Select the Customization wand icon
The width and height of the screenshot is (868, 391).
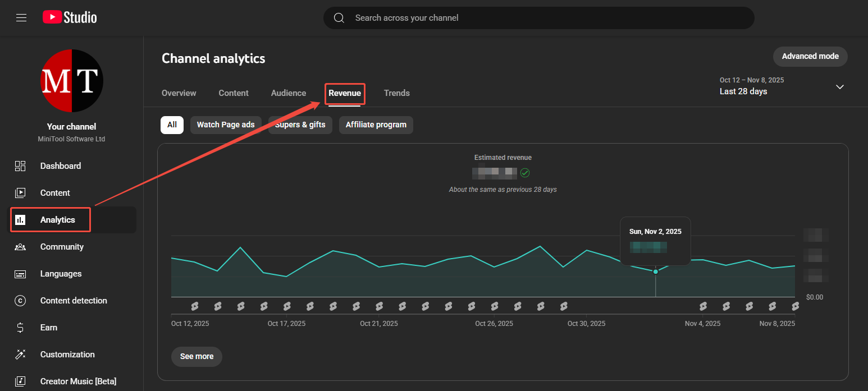[20, 354]
